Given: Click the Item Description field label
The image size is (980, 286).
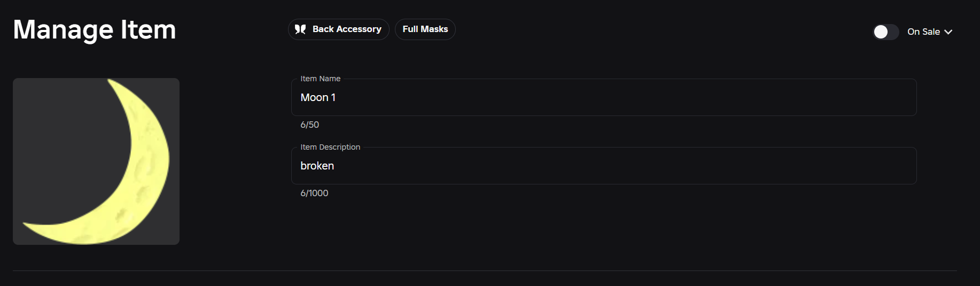Looking at the screenshot, I should point(330,147).
